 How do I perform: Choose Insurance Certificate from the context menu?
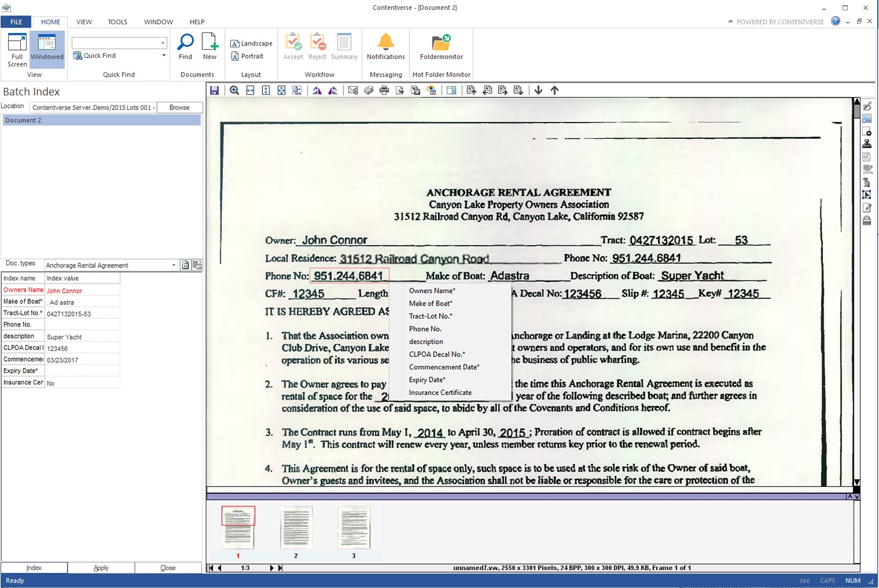pos(451,392)
